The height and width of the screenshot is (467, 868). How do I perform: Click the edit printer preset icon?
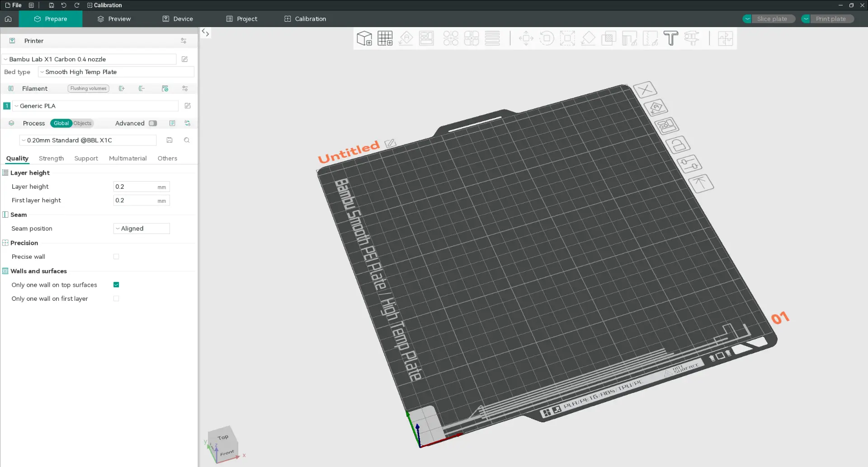(184, 59)
